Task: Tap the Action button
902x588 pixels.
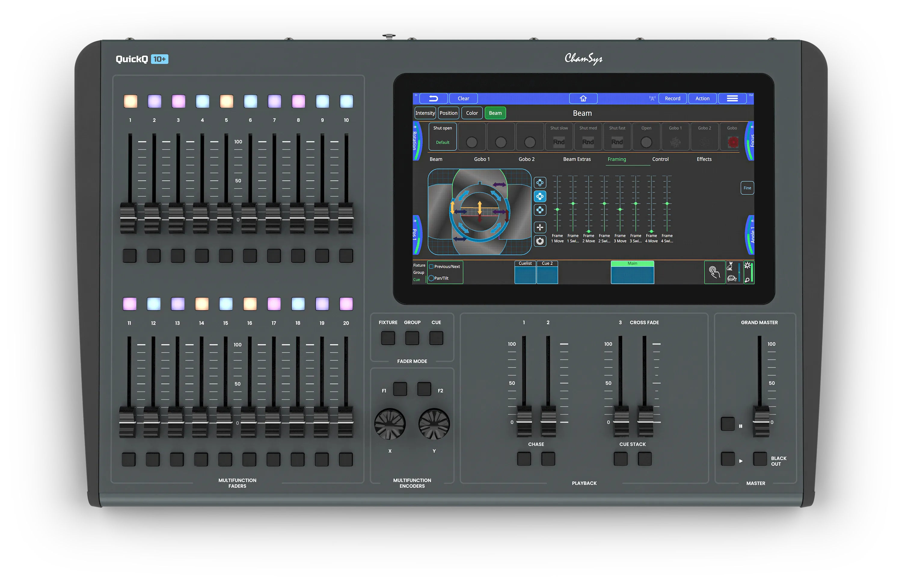Action: pos(702,99)
